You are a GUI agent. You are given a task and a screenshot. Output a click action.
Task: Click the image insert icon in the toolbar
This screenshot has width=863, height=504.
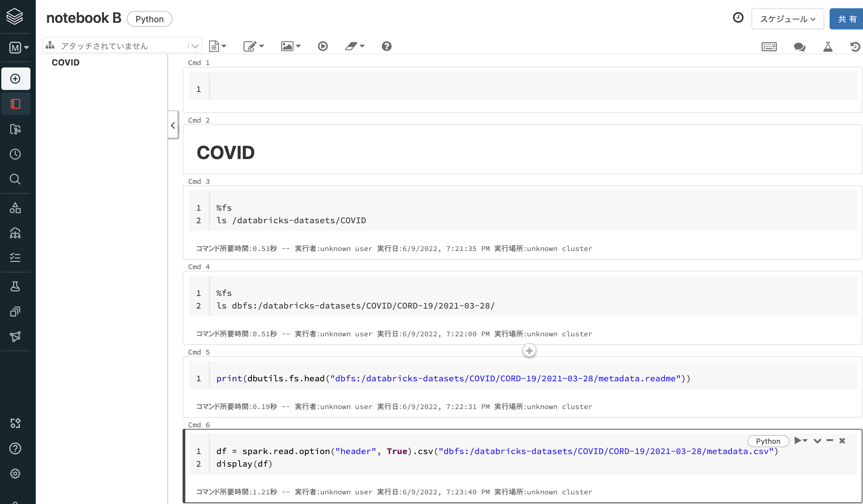(288, 46)
